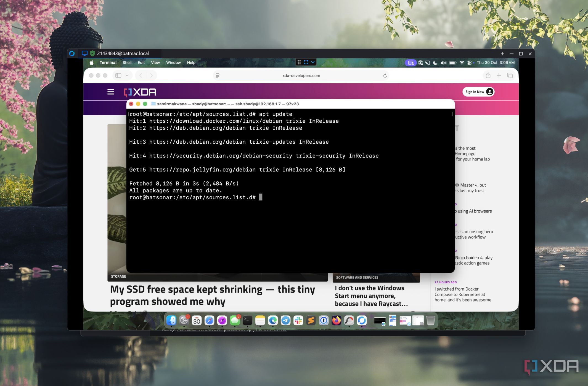Open Control Center toggles in the menu bar
The height and width of the screenshot is (386, 588).
point(469,63)
